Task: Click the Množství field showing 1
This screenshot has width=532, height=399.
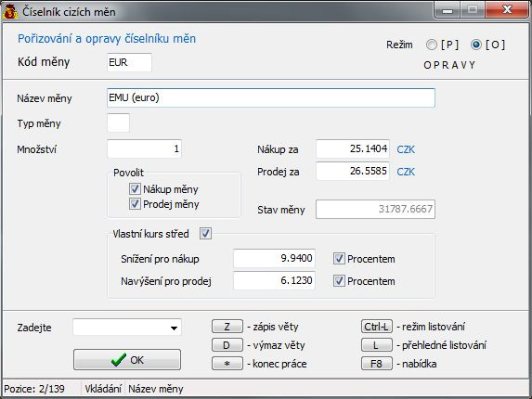Action: point(144,148)
